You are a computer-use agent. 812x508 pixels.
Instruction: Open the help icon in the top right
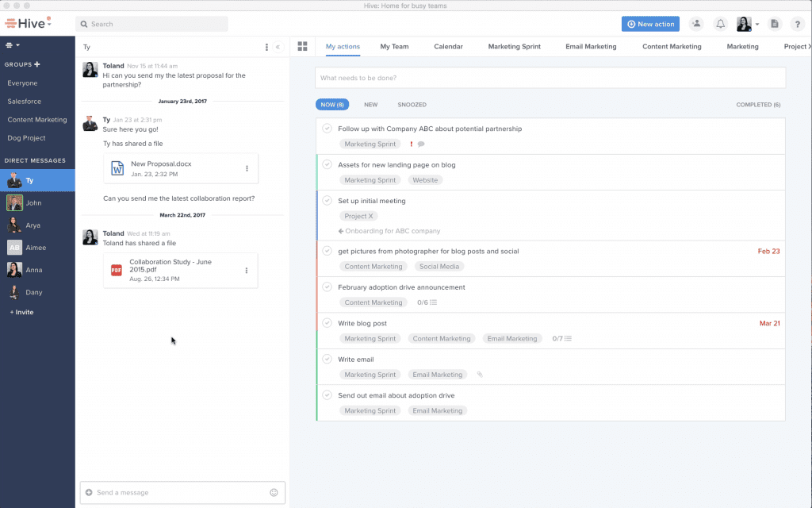pyautogui.click(x=798, y=24)
